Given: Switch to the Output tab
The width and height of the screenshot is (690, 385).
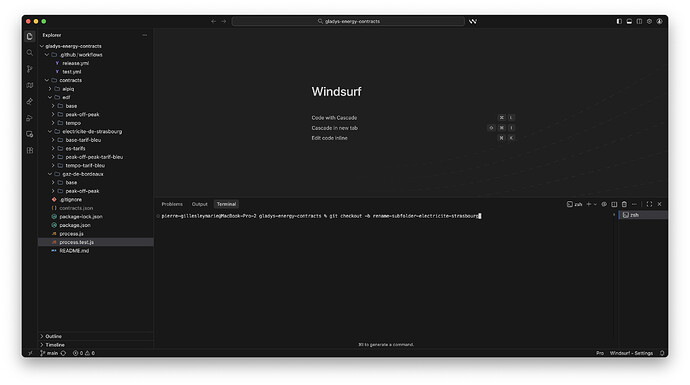Looking at the screenshot, I should click(x=199, y=204).
